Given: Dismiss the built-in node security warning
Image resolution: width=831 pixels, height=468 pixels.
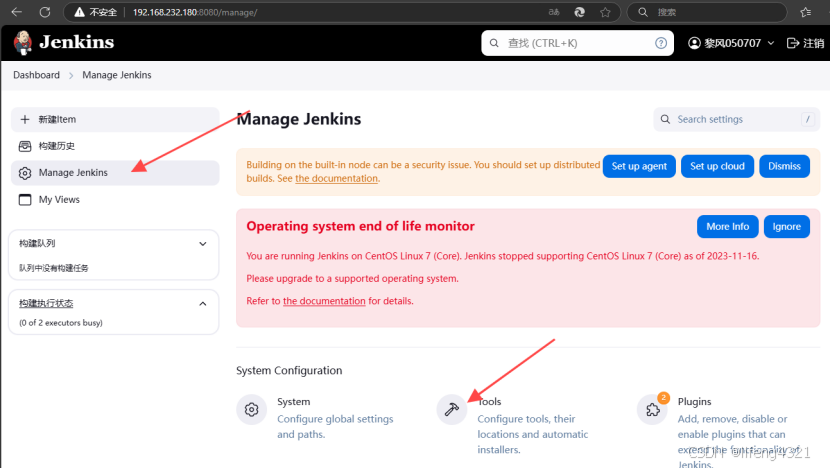Looking at the screenshot, I should (x=784, y=166).
